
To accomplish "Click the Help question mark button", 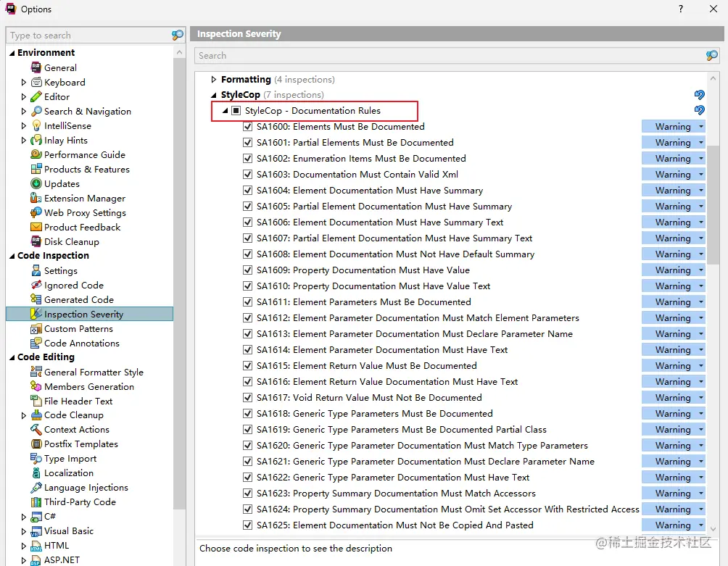I will pyautogui.click(x=681, y=9).
